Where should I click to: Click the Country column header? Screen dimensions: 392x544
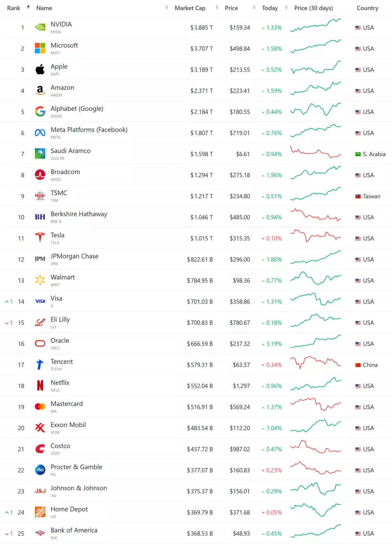(367, 8)
